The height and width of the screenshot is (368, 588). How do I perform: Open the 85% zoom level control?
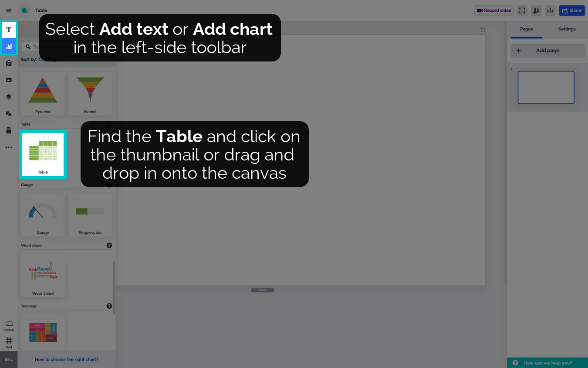(x=9, y=360)
